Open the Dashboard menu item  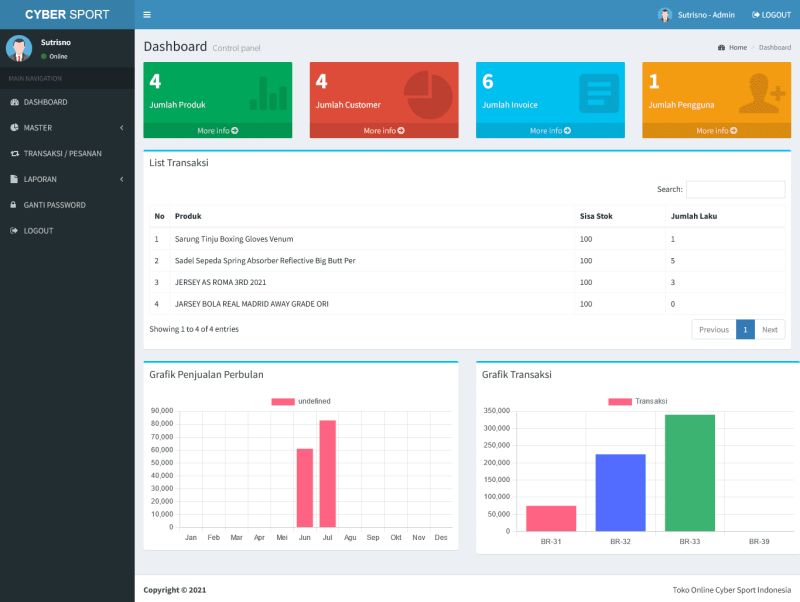click(x=67, y=102)
